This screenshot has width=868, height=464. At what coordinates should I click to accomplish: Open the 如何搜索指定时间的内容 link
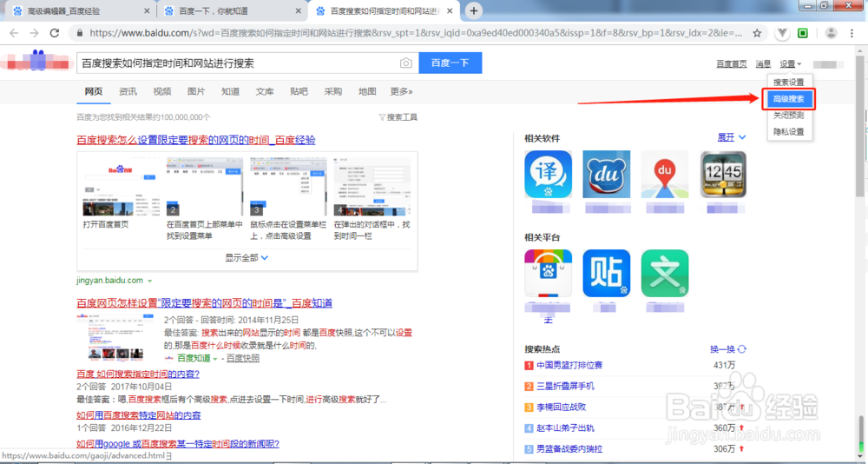(x=138, y=375)
